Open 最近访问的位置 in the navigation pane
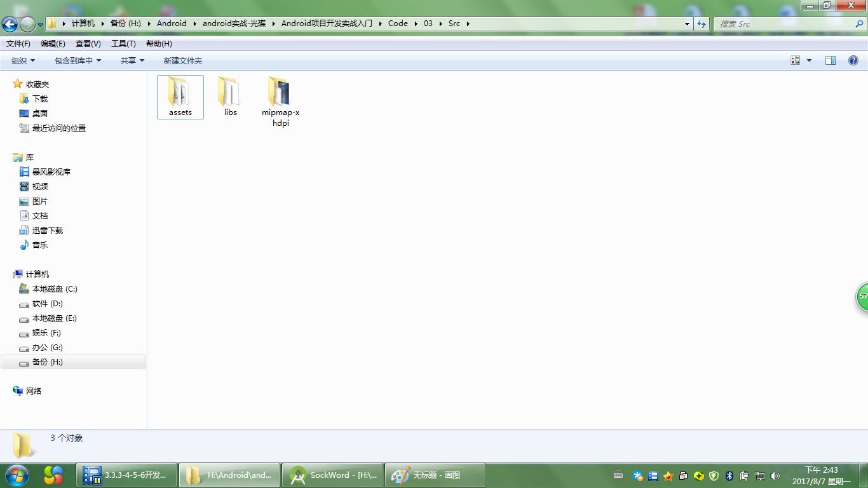 click(59, 128)
